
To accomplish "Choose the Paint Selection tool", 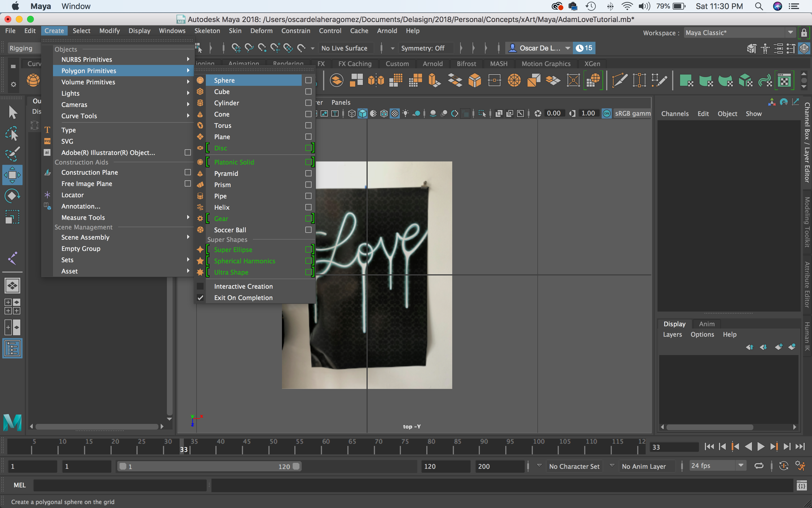I will click(12, 154).
